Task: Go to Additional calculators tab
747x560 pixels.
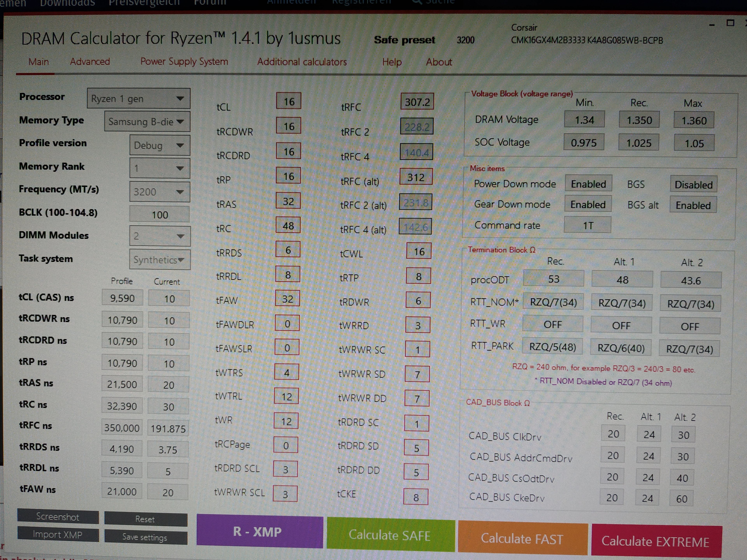Action: point(302,62)
